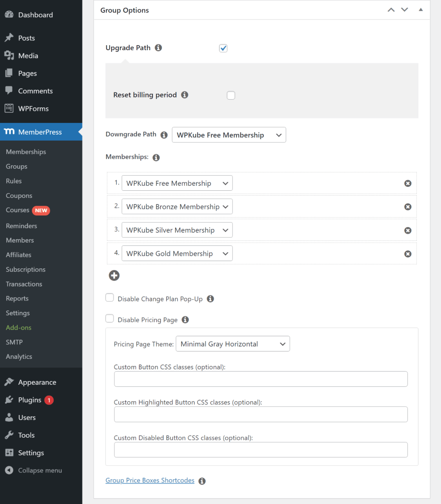Image resolution: width=441 pixels, height=504 pixels.
Task: Click the Appearance paintbrush icon
Action: 9,382
